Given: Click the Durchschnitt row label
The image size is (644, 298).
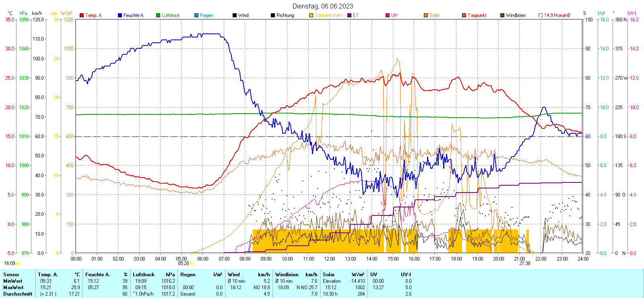Looking at the screenshot, I should click(x=18, y=294).
